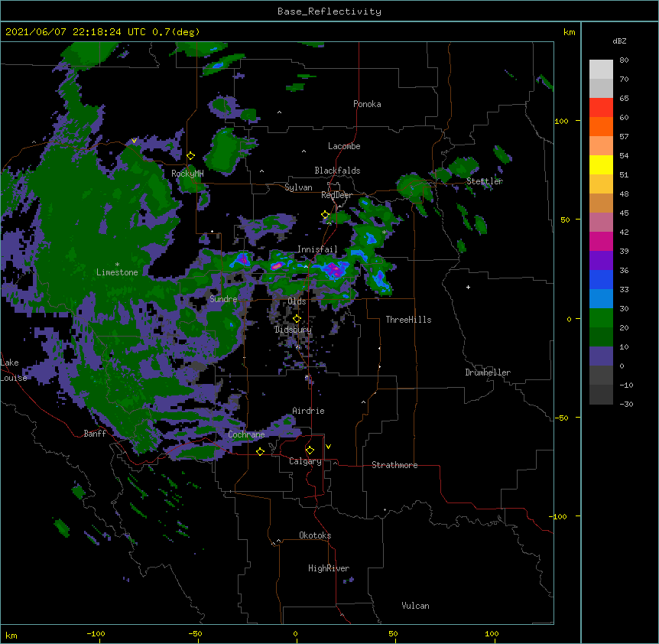The width and height of the screenshot is (659, 644).
Task: Select the yellow V marker northeast of Calgary
Action: pos(328,447)
